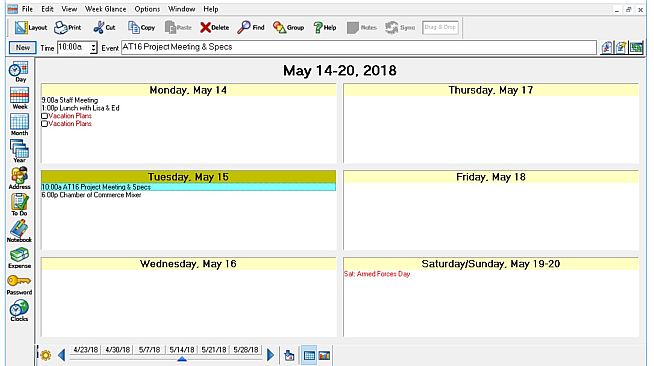This screenshot has height=366, width=654.
Task: Open the Help menu in the menu bar
Action: 211,9
